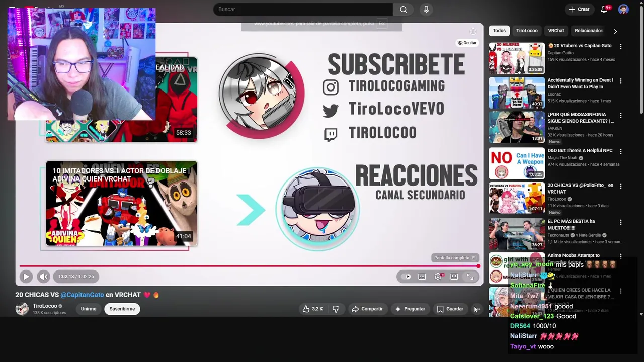Open options for EL PC MÁS BESTIA

click(x=620, y=222)
